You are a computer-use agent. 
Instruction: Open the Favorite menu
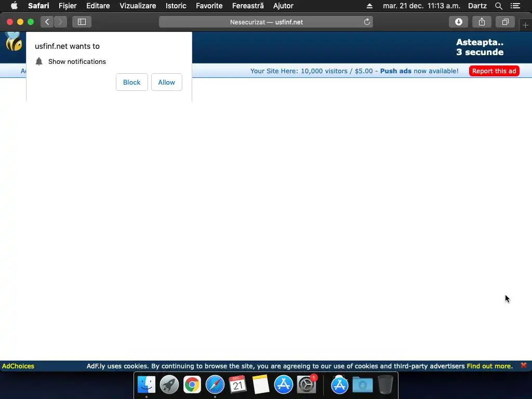coord(209,6)
